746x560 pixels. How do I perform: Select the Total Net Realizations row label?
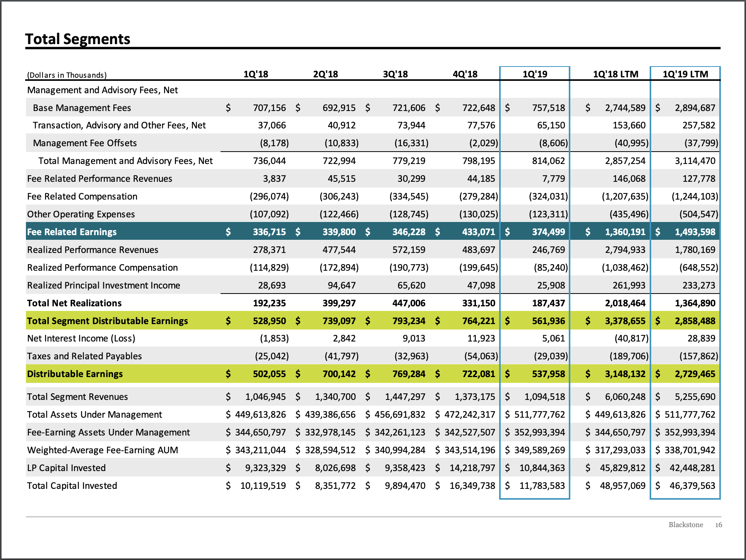(x=74, y=303)
